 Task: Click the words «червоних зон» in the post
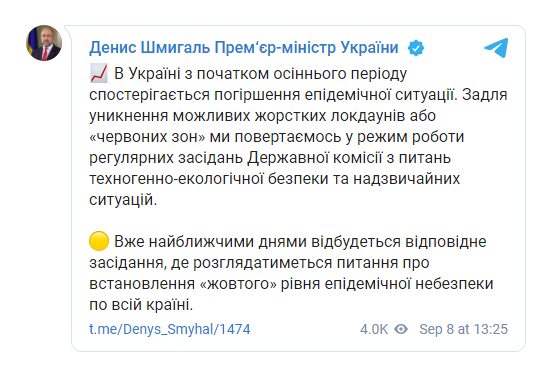click(x=147, y=137)
